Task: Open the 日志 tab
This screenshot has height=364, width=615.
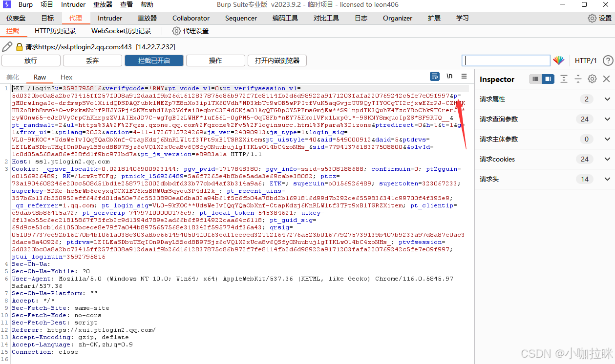Action: (361, 18)
